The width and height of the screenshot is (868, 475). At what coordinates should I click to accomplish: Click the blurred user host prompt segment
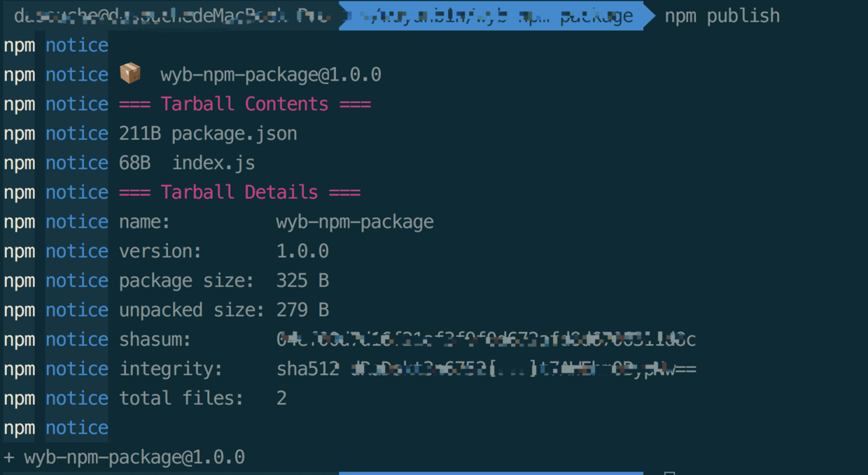tap(171, 15)
